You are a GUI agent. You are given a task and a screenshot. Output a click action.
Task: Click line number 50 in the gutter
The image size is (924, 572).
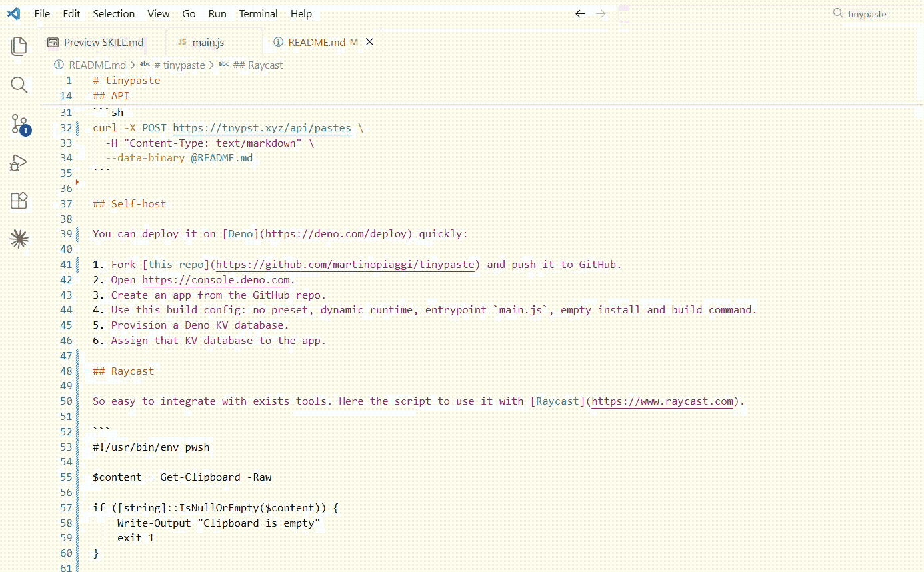(66, 401)
